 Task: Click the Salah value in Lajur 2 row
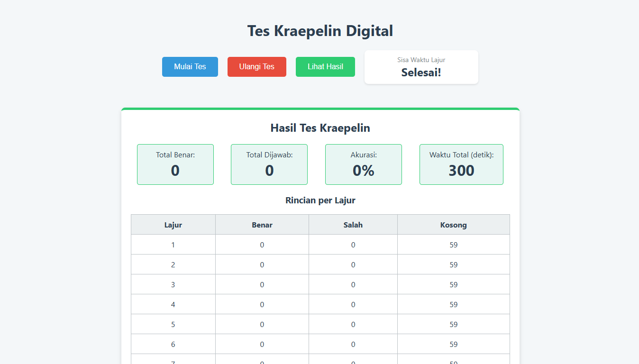click(x=353, y=265)
